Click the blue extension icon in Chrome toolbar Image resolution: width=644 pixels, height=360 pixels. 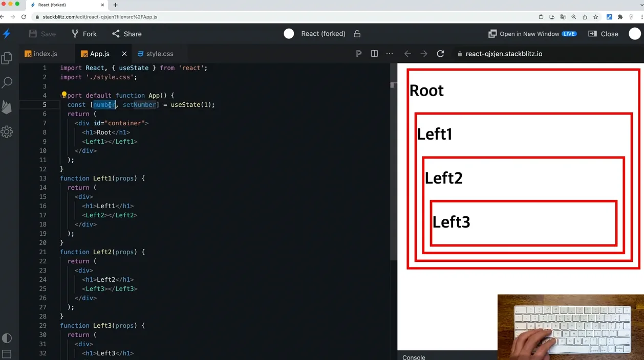coord(609,17)
